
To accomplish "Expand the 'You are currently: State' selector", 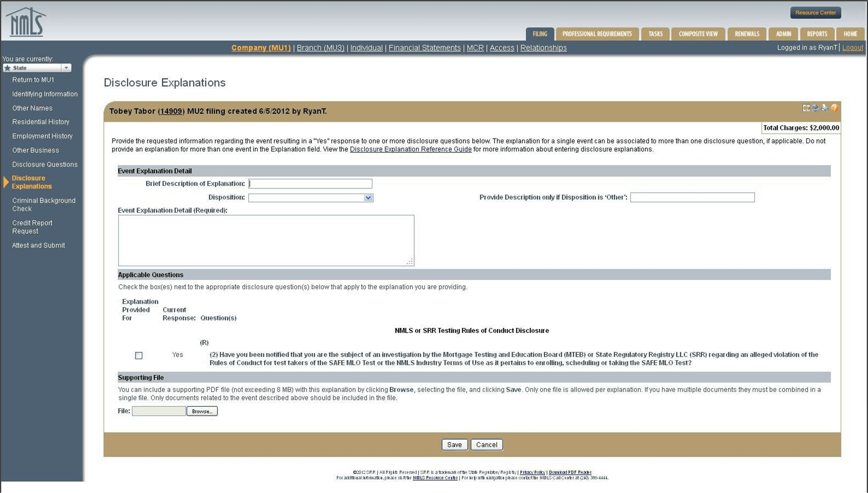I will pyautogui.click(x=67, y=67).
